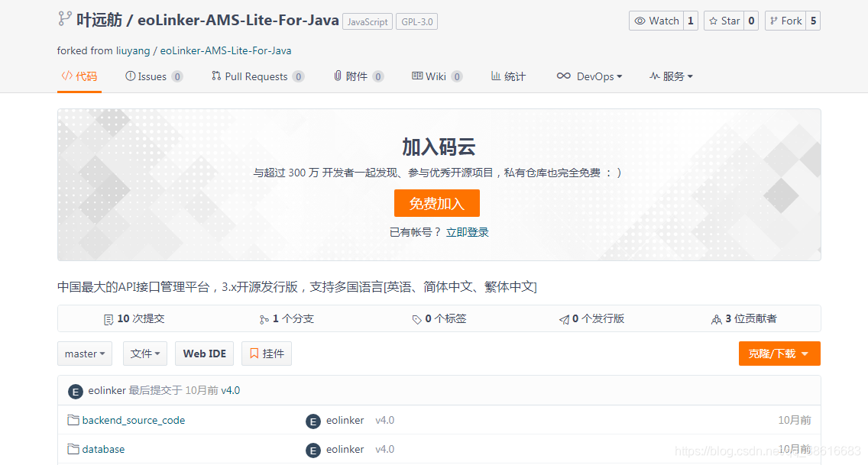This screenshot has width=868, height=465.
Task: Expand the 克隆/下载 dropdown
Action: click(x=779, y=354)
